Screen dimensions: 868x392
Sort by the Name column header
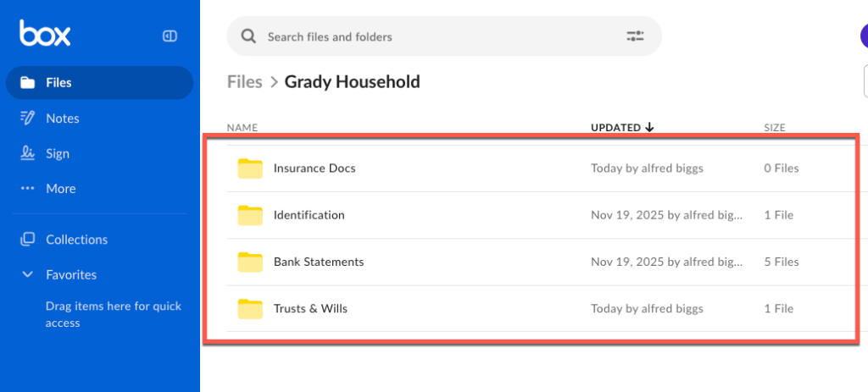(242, 128)
